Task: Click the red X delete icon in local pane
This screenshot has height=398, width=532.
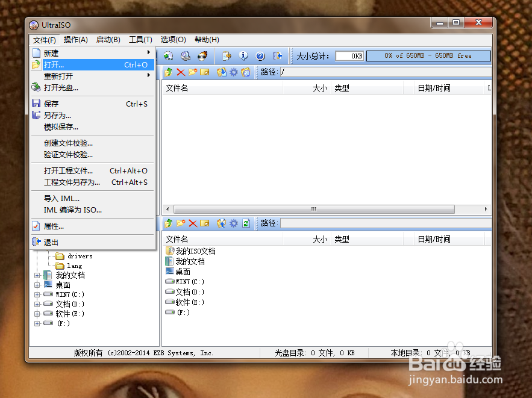Action: 193,223
